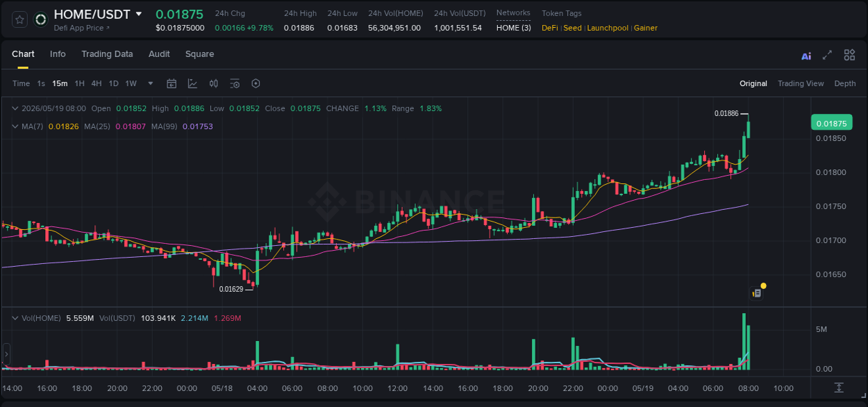Screen dimensions: 868x407
Task: Select the 4H interval
Action: pos(96,83)
